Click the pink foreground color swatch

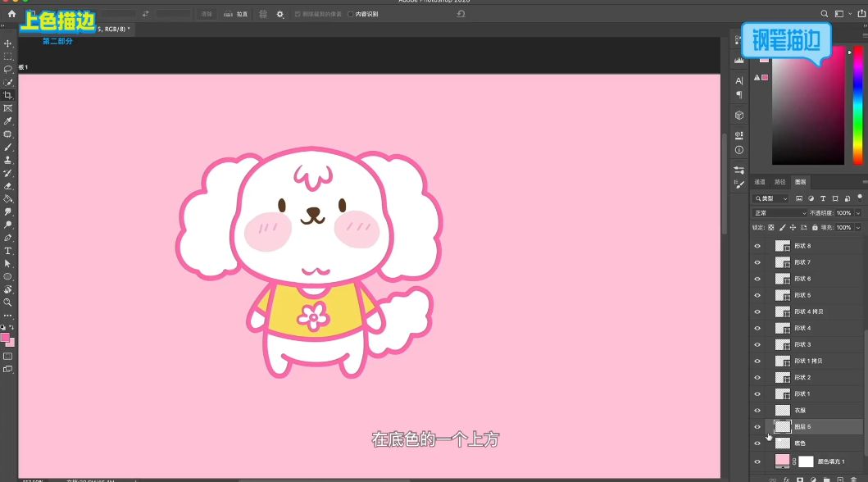tap(5, 338)
